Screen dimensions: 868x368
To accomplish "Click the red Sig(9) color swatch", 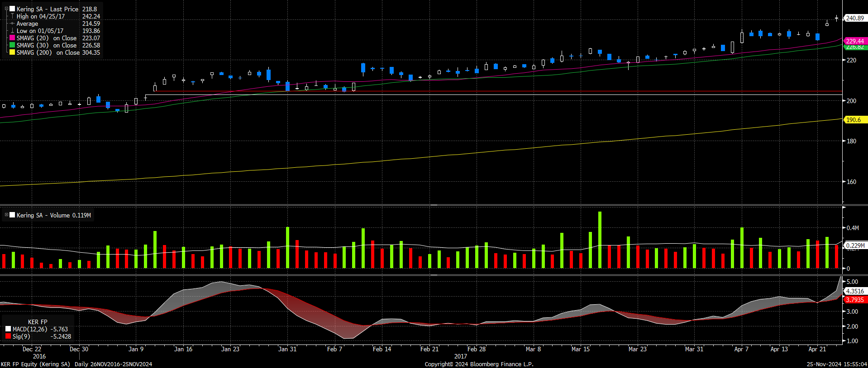I will click(x=8, y=336).
